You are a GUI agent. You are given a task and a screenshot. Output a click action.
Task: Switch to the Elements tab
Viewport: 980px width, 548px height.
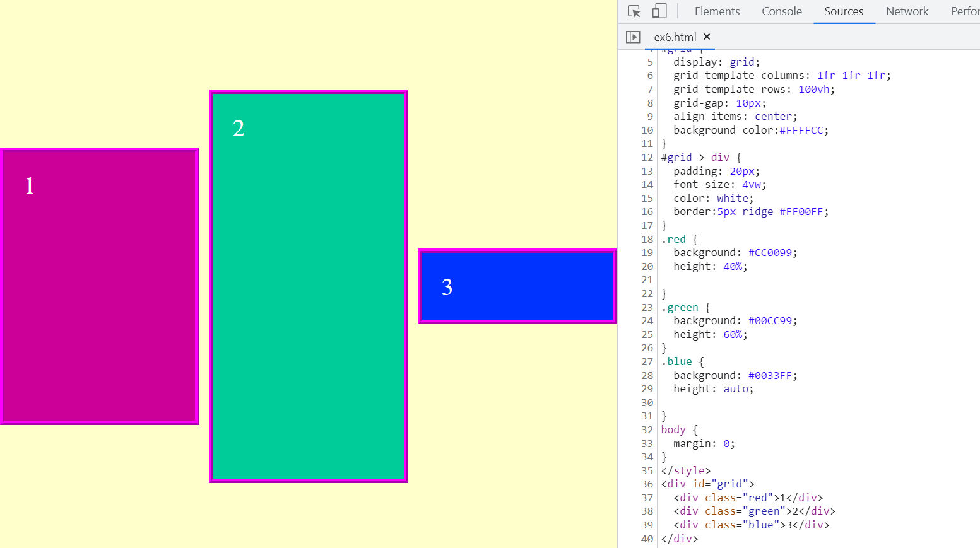(717, 11)
